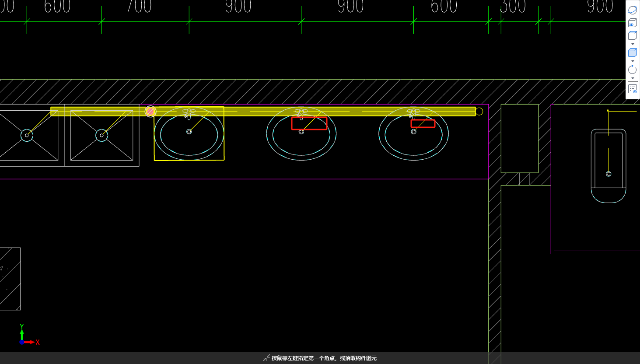
Task: Select the drain of the second square sink
Action: click(101, 135)
